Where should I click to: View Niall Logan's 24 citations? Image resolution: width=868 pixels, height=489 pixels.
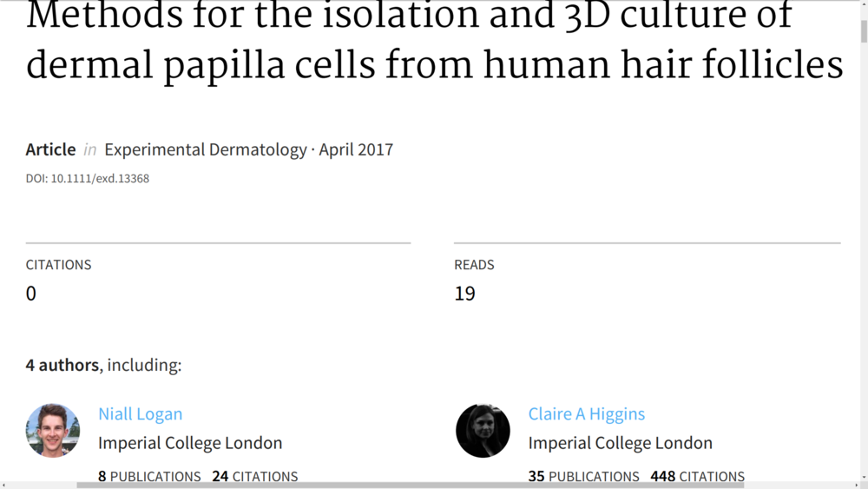254,477
